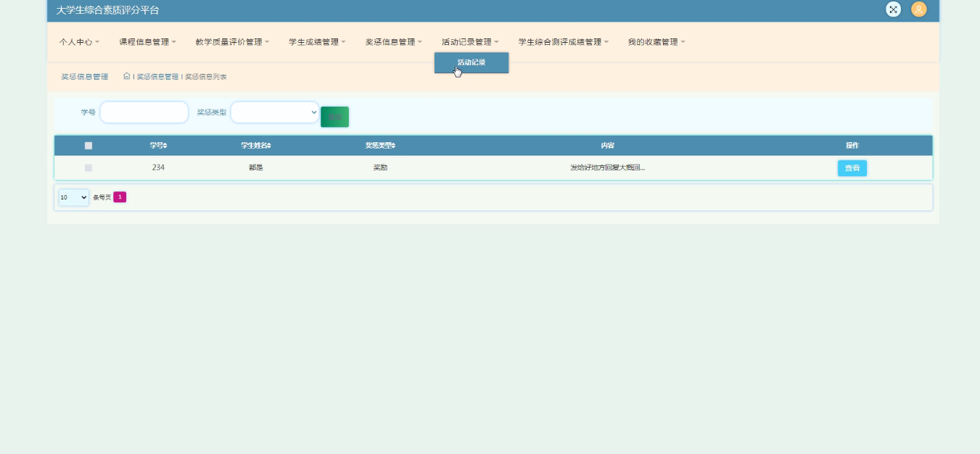This screenshot has width=980, height=454.
Task: Tick the checkbox for row 234
Action: tap(88, 168)
